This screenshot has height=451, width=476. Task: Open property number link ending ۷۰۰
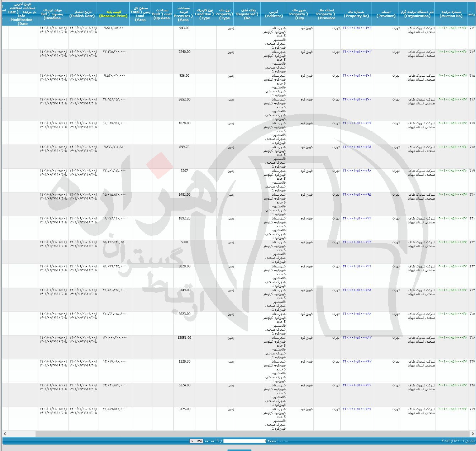click(x=357, y=99)
